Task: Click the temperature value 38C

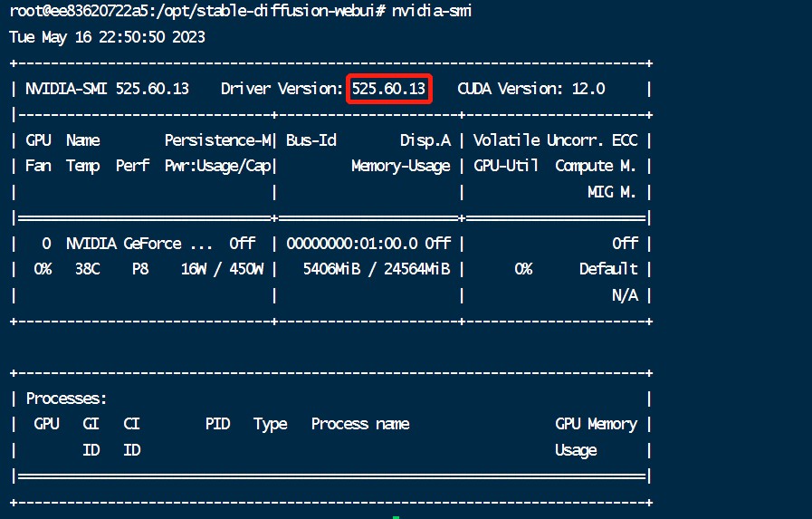Action: [88, 269]
